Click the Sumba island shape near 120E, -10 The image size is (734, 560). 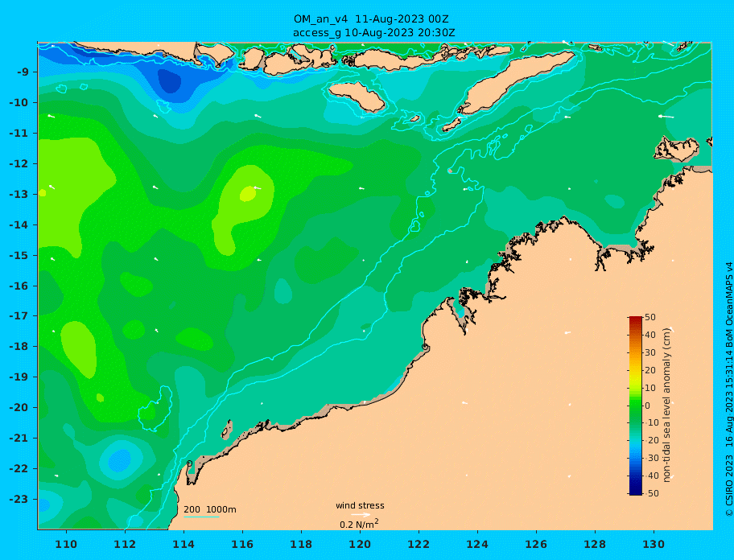(357, 97)
